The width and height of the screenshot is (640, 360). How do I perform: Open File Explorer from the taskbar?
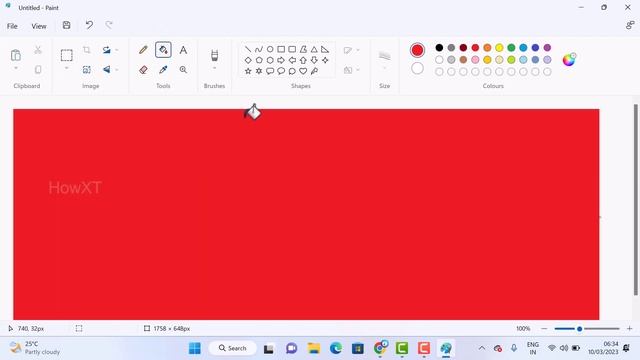pos(313,348)
